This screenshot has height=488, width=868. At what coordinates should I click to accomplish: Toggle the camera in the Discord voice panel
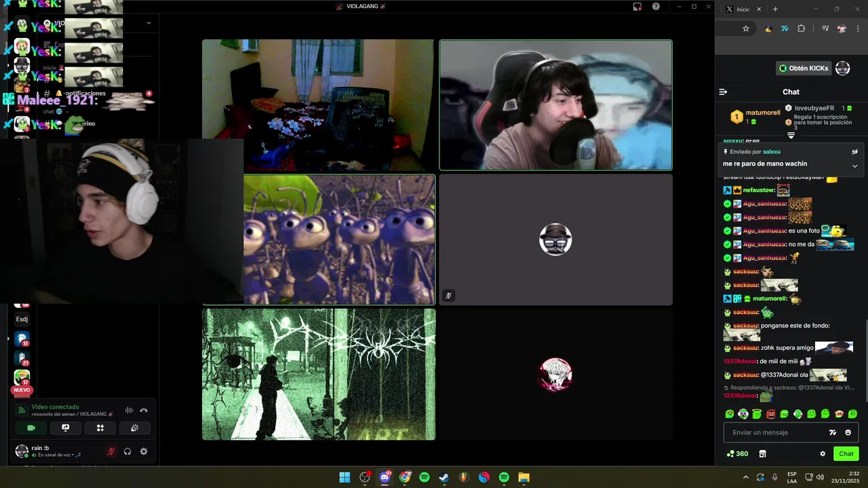[31, 428]
